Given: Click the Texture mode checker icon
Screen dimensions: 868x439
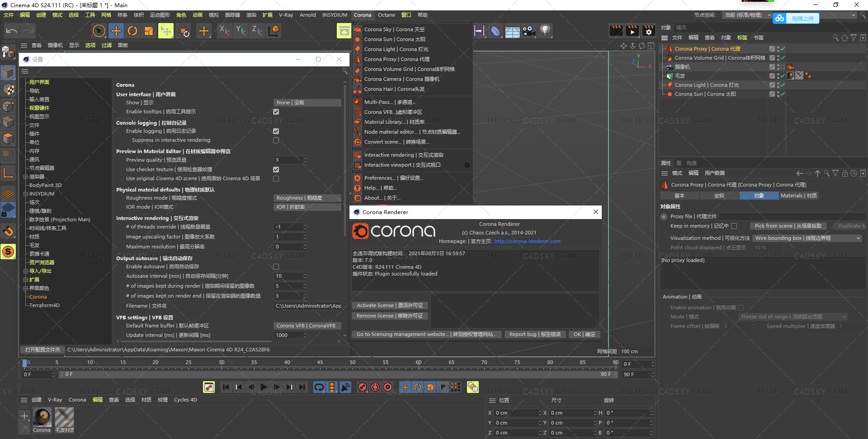Looking at the screenshot, I should click(8, 89).
